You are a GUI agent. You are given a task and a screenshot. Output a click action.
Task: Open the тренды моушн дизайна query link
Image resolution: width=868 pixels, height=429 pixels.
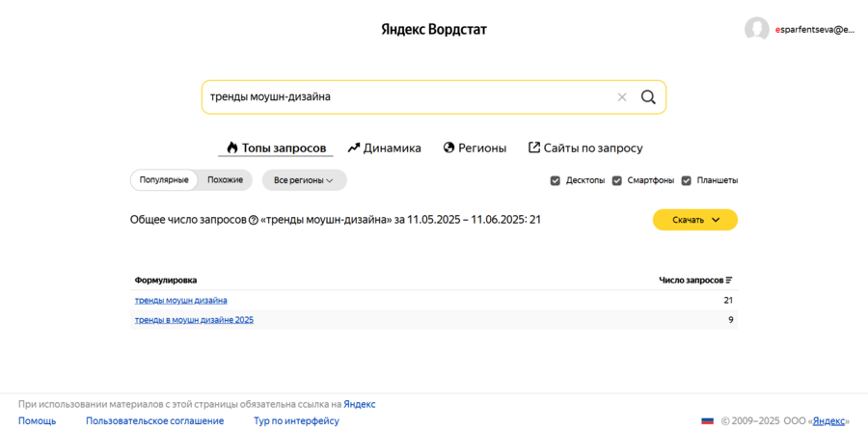[x=181, y=300]
